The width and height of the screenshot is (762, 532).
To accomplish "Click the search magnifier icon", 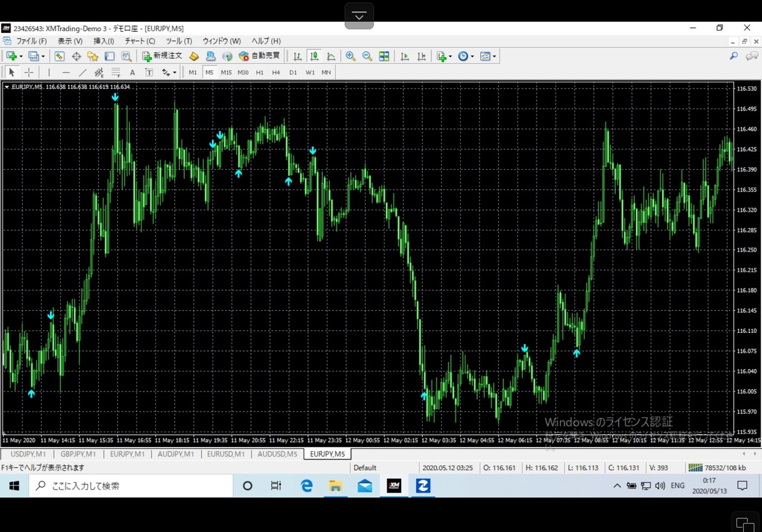I will point(734,56).
